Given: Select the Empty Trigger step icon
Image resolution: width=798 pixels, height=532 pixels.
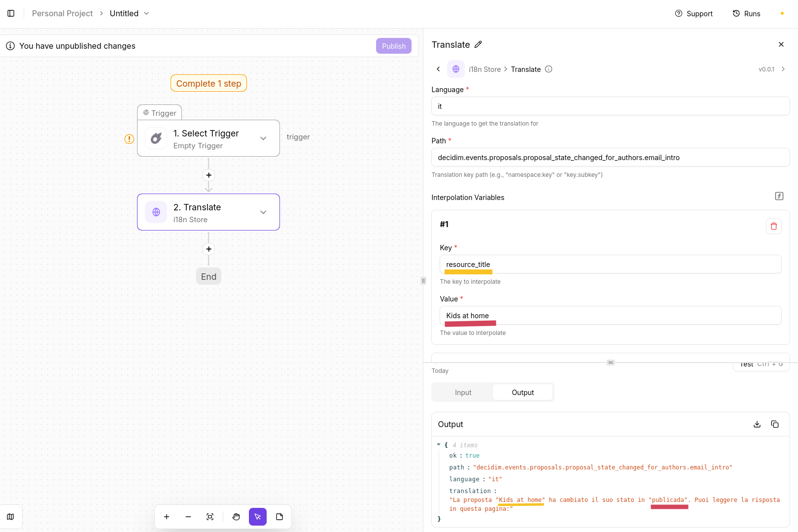Looking at the screenshot, I should (x=156, y=138).
